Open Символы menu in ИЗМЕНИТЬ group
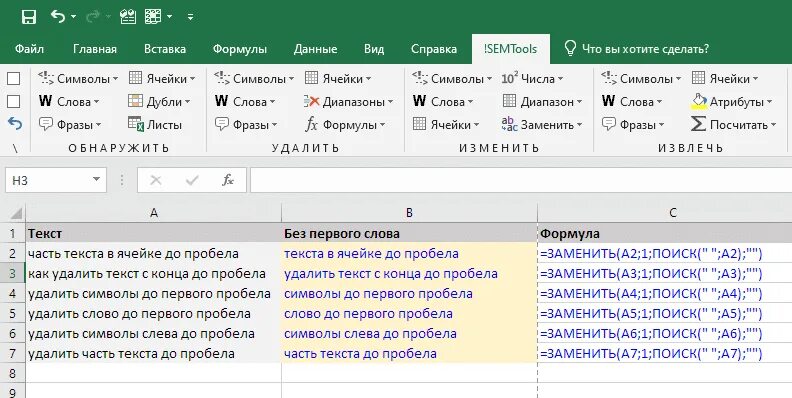Screen dimensions: 792x398 pyautogui.click(x=452, y=78)
